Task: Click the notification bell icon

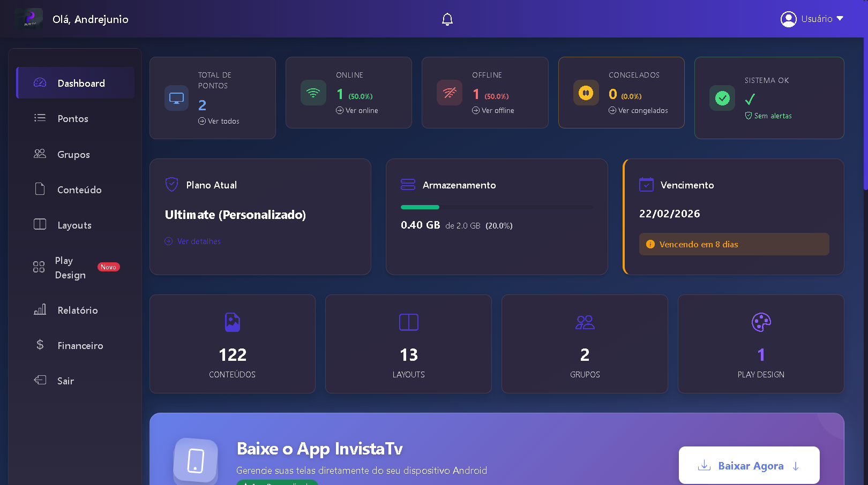Action: pyautogui.click(x=447, y=19)
